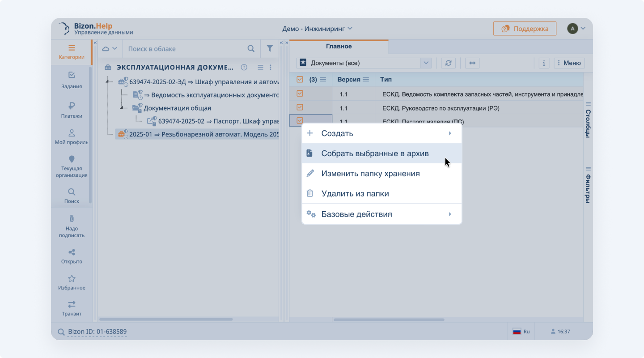Refresh the document list

[448, 63]
